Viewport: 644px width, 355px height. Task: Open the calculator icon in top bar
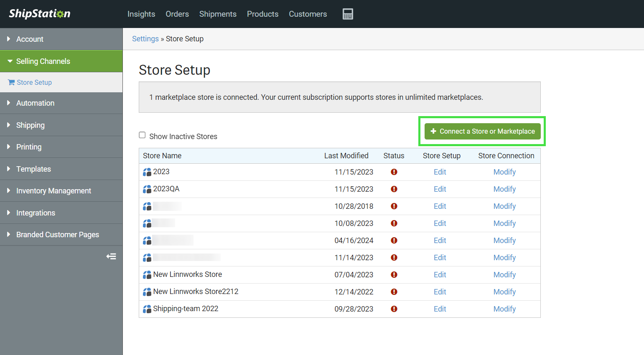click(x=348, y=14)
